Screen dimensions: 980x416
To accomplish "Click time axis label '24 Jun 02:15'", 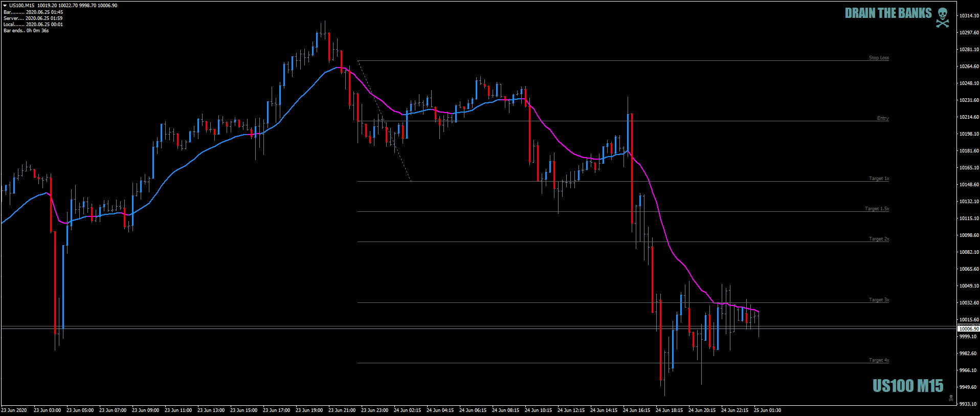I will point(407,410).
